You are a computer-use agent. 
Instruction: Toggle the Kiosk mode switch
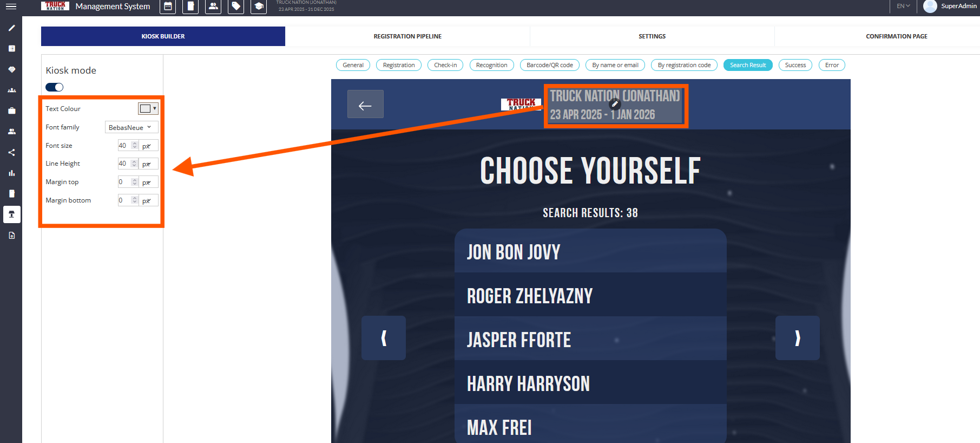[55, 87]
